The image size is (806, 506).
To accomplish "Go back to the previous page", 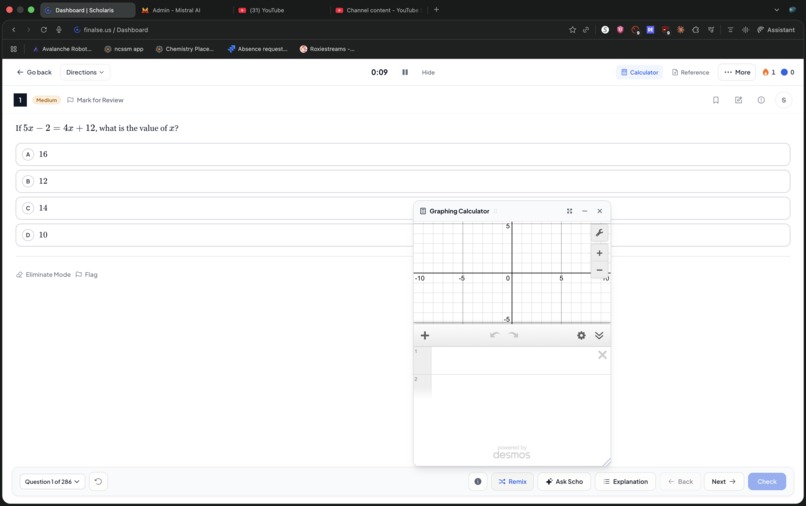I will [x=34, y=73].
